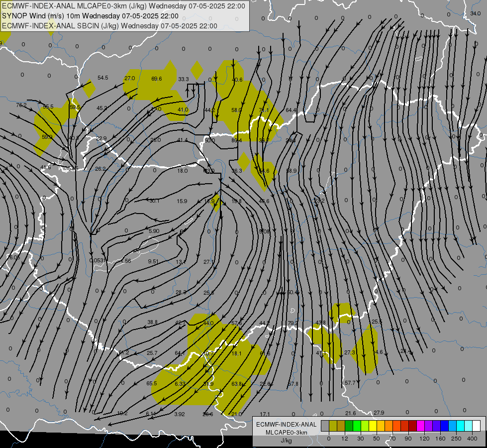
Task: Click the map value '64.4'
Action: click(x=291, y=110)
